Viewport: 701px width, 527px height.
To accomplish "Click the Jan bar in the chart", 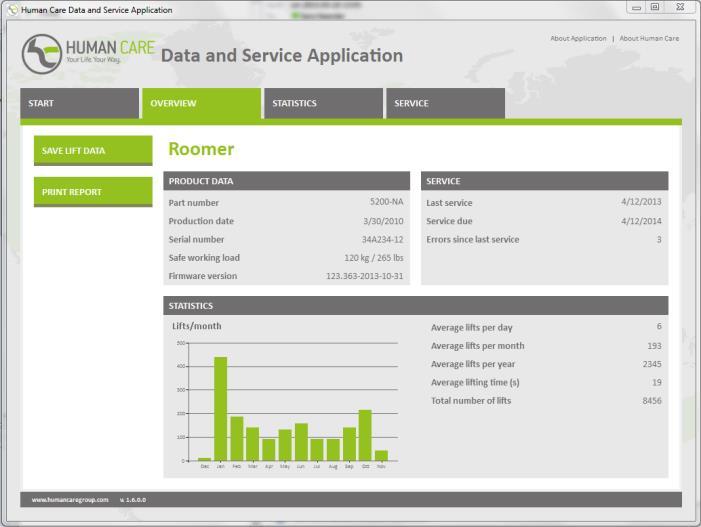I will (x=221, y=409).
